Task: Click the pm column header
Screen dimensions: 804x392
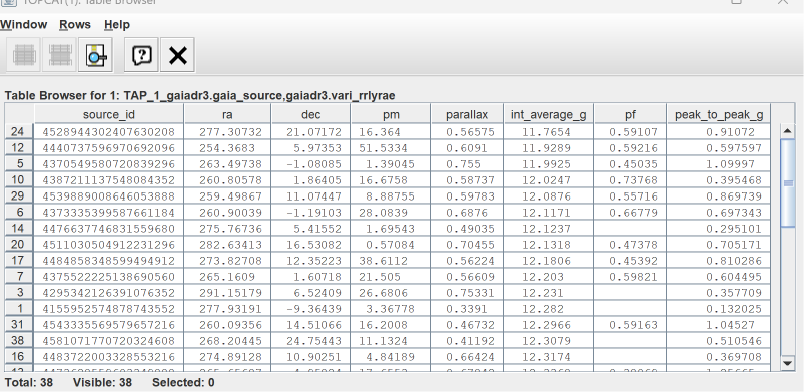Action: point(391,114)
